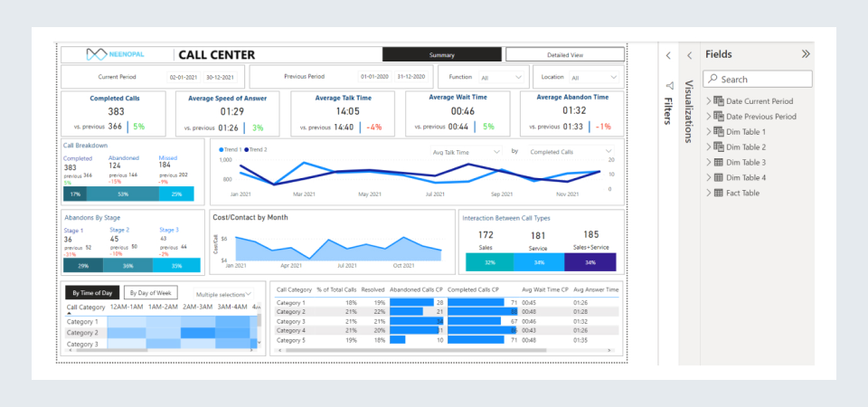Viewport: 868px width, 407px height.
Task: Click the heatmap vertical scrollbar down arrow
Action: tap(259, 342)
